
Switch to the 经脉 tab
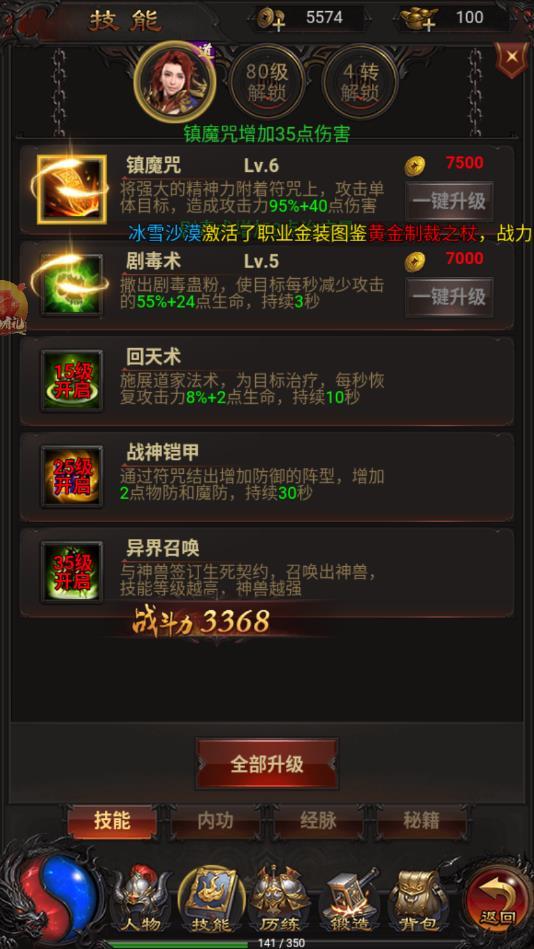point(318,821)
